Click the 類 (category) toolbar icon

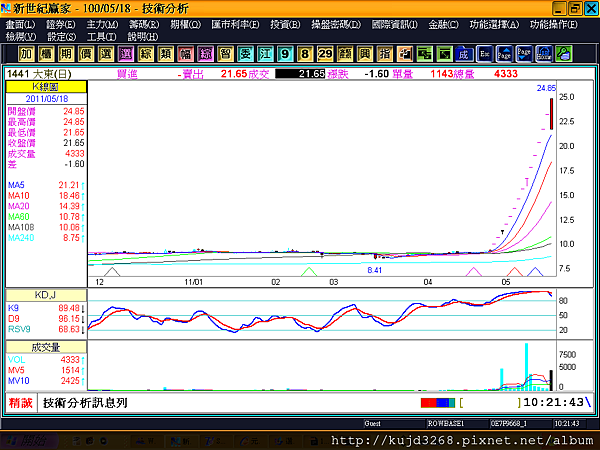pos(165,54)
